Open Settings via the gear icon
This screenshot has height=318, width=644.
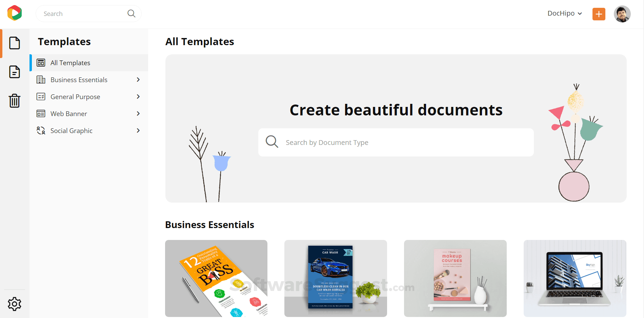[x=14, y=304]
